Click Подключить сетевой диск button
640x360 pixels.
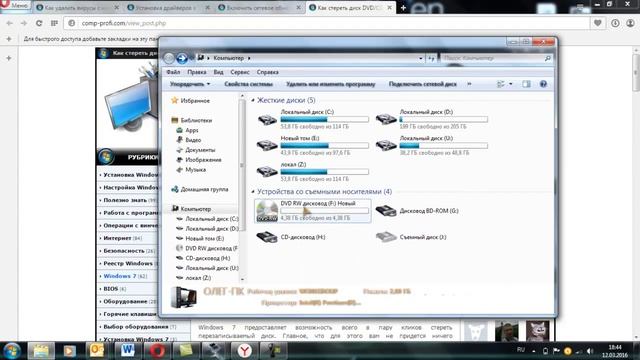422,84
